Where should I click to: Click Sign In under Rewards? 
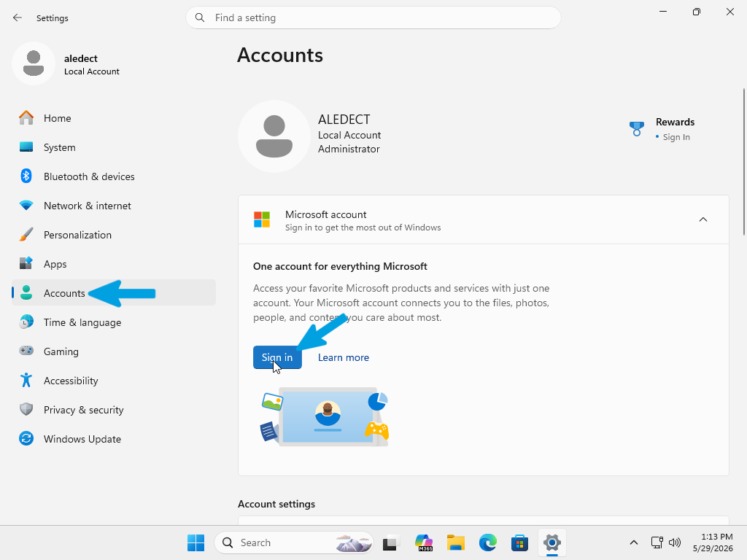(676, 137)
